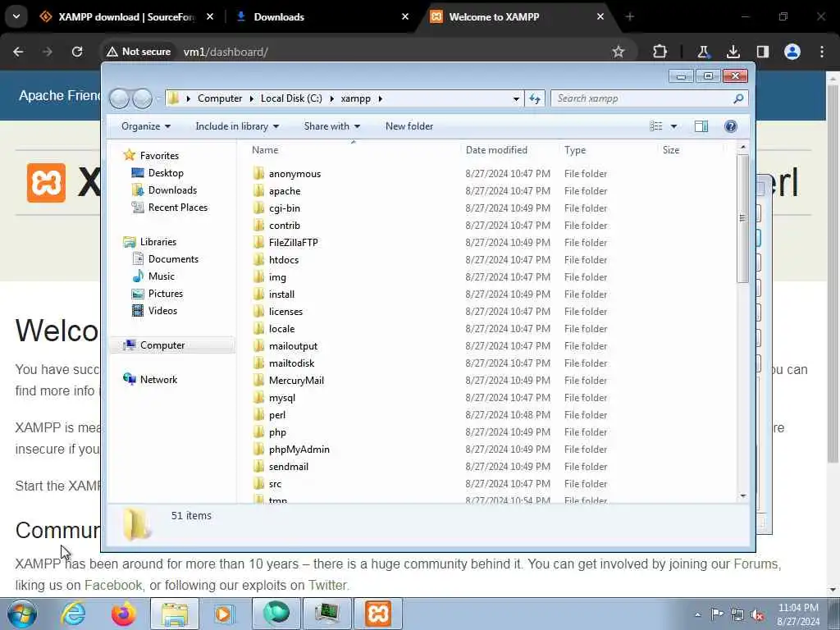The height and width of the screenshot is (630, 840).
Task: Select the phpMyAdmin folder icon
Action: [x=258, y=449]
